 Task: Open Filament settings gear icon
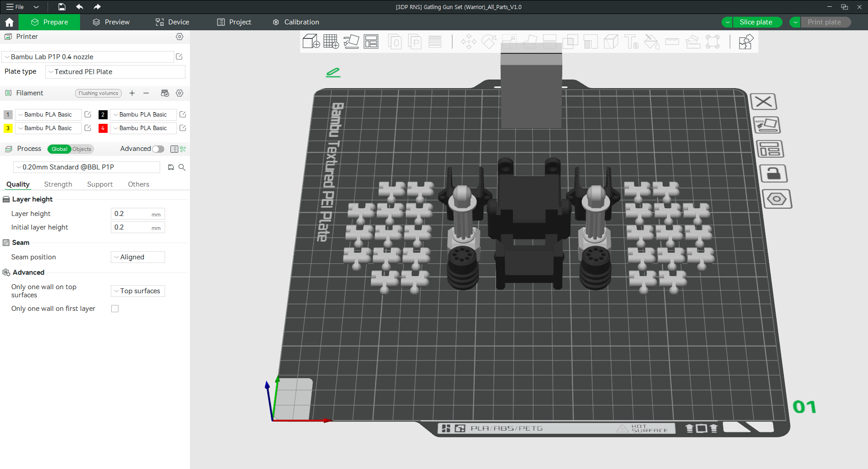click(x=179, y=93)
